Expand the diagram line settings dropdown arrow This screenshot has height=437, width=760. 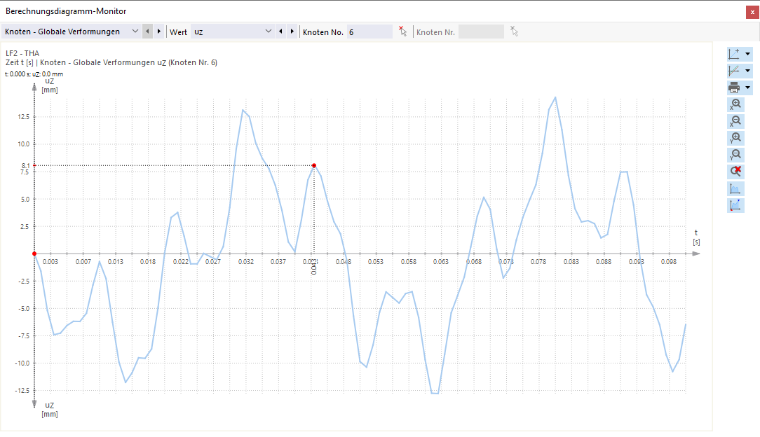point(747,71)
